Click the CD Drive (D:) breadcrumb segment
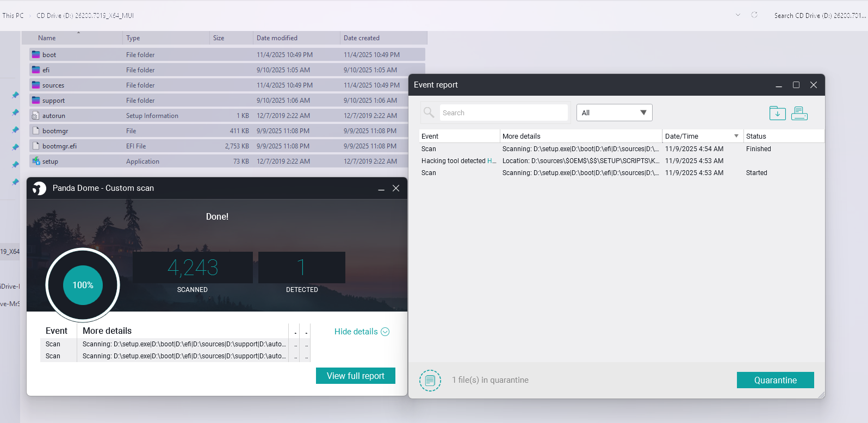This screenshot has height=423, width=868. point(85,16)
